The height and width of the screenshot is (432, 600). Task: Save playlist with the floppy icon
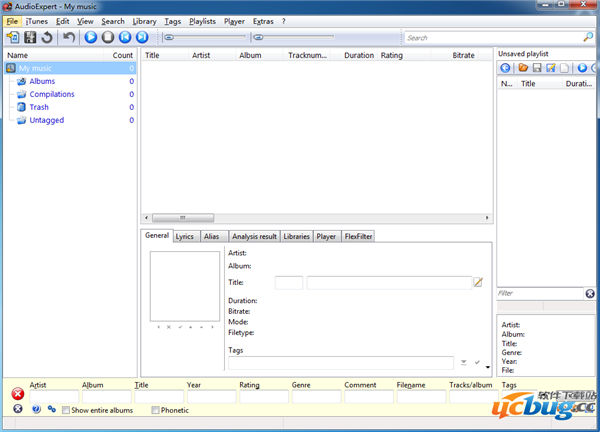(x=537, y=68)
